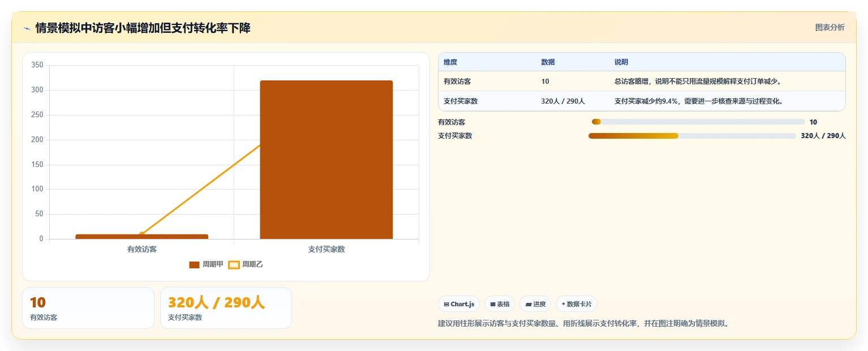Image resolution: width=868 pixels, height=351 pixels.
Task: Click the note about 总访客略增
Action: point(698,82)
